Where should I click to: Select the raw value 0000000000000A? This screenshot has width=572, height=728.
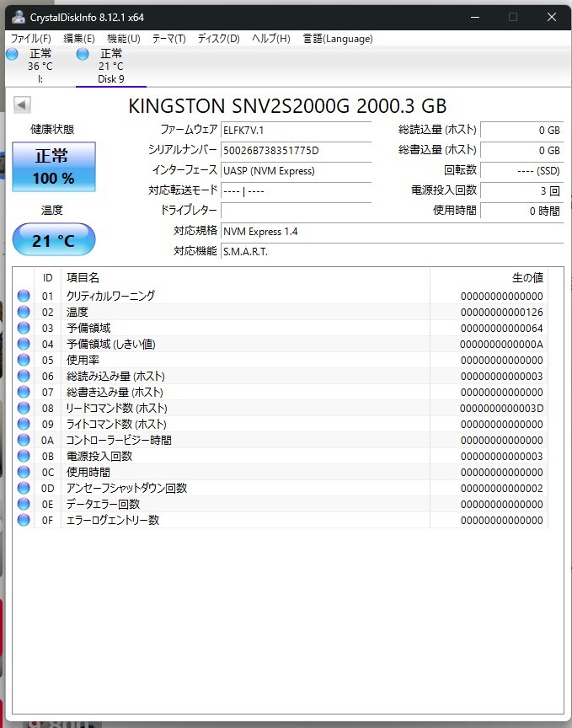(x=501, y=344)
